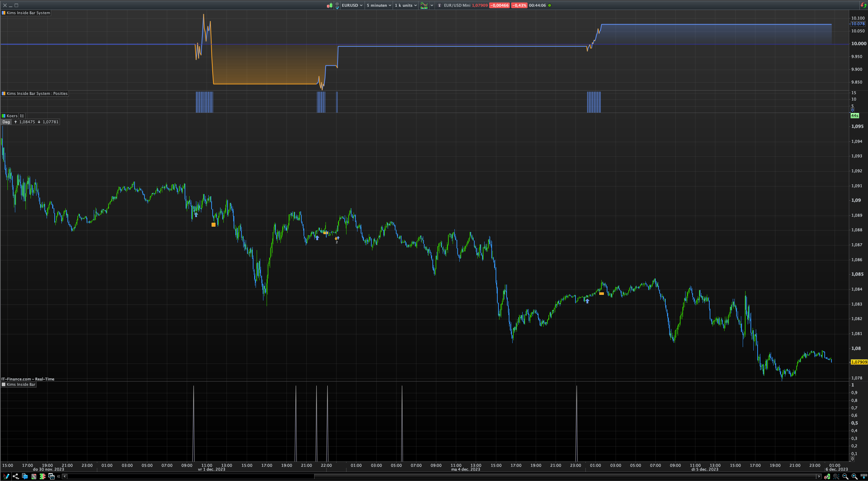Open the indicators and trading systems icon

(x=424, y=5)
